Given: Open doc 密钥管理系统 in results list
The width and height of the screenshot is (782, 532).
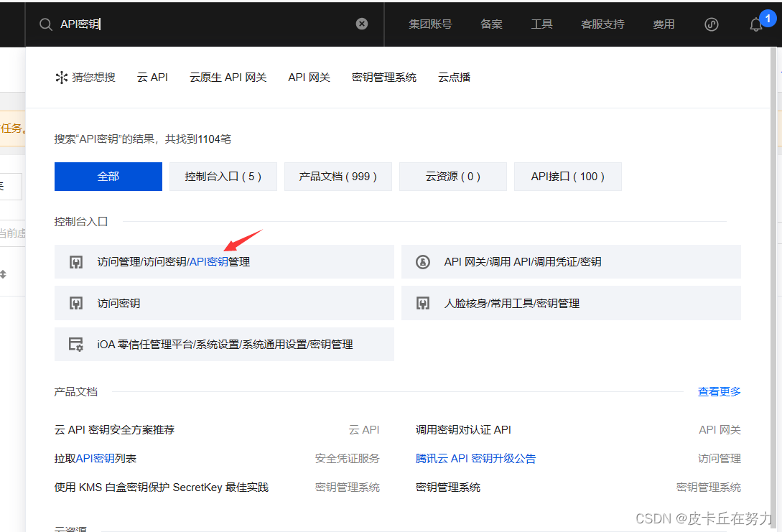Looking at the screenshot, I should click(448, 487).
